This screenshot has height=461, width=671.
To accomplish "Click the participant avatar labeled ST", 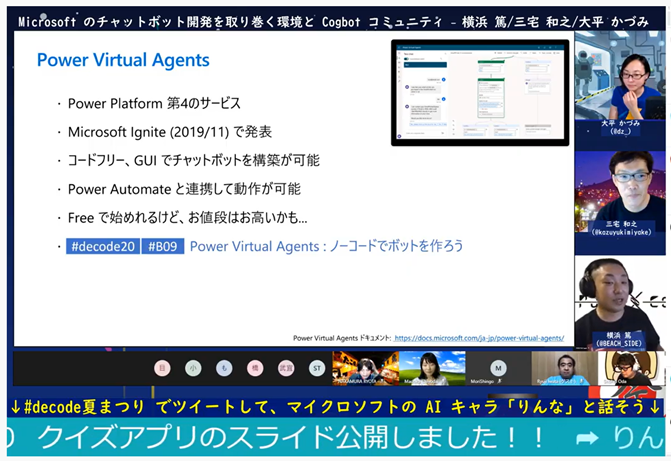I will (x=317, y=368).
